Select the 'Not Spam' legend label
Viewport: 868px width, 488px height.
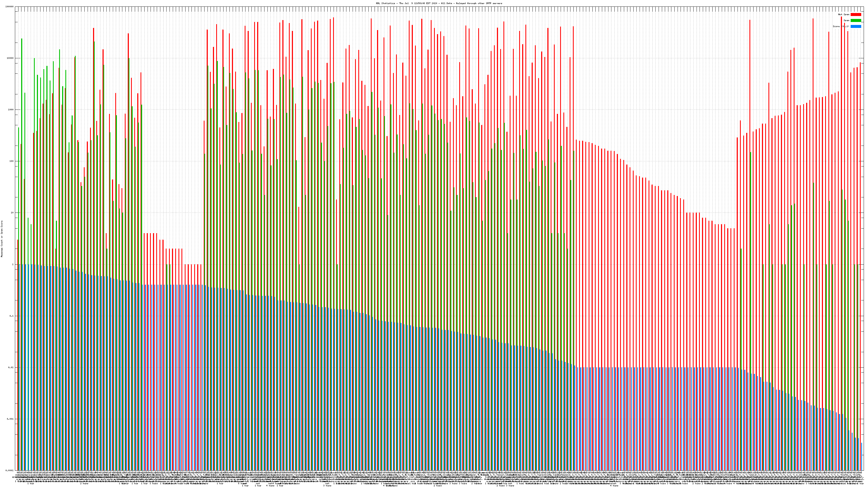click(x=844, y=14)
